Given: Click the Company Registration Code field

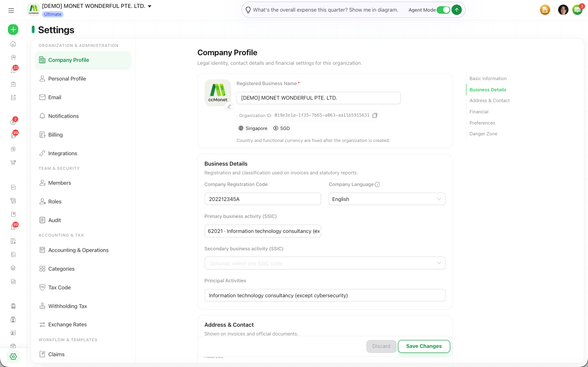Looking at the screenshot, I should click(x=263, y=199).
